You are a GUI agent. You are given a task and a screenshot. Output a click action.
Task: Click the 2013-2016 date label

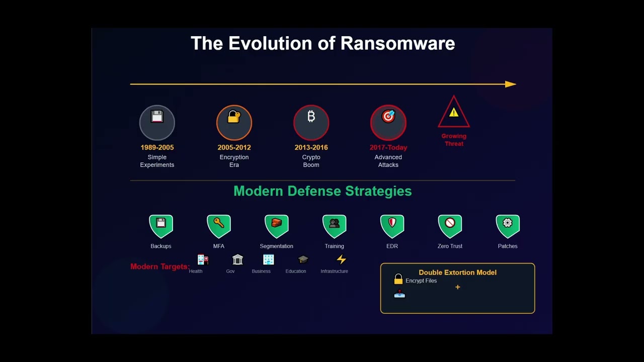click(x=311, y=147)
